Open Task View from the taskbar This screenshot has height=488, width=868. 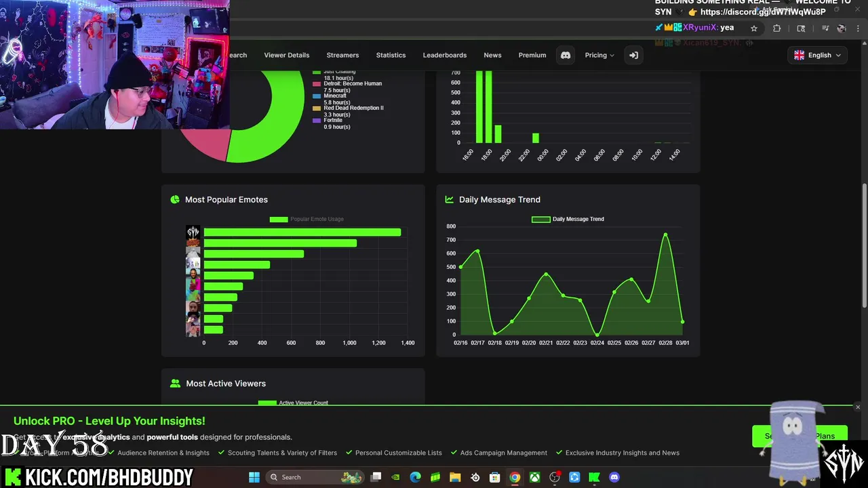coord(376,477)
